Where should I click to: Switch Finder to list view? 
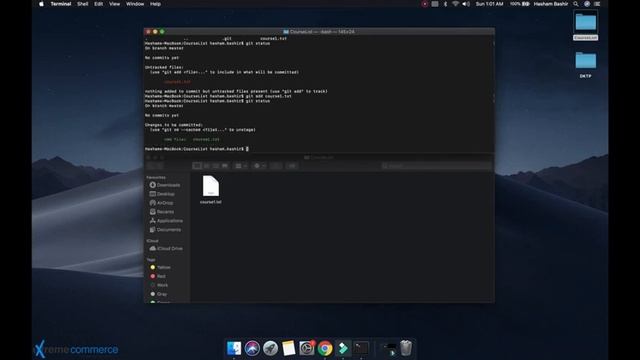[x=207, y=166]
